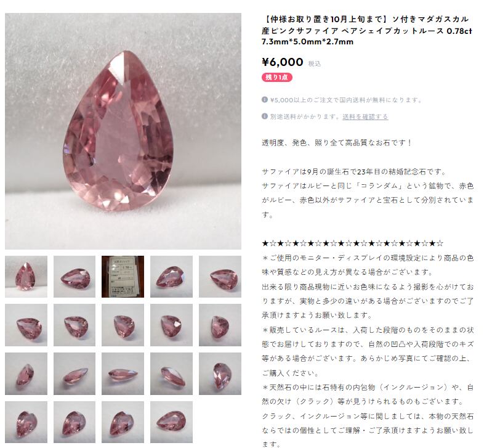Select first thumbnail in the third row
The height and width of the screenshot is (448, 500).
pos(26,373)
